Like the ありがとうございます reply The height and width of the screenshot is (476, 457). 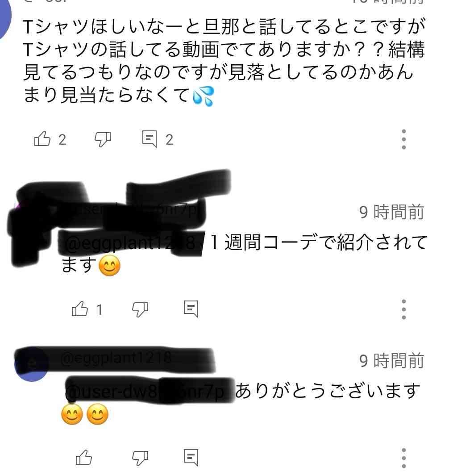[83, 458]
